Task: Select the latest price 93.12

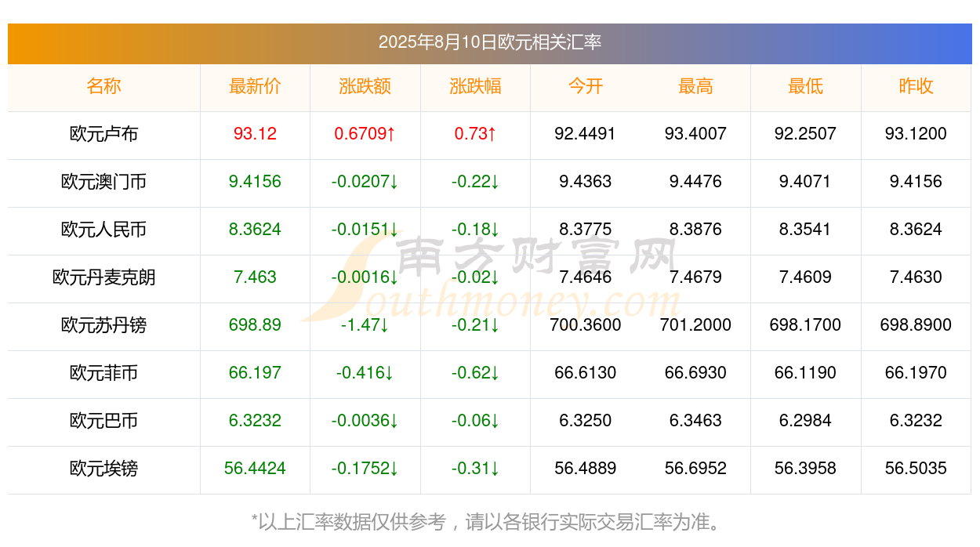Action: click(255, 134)
